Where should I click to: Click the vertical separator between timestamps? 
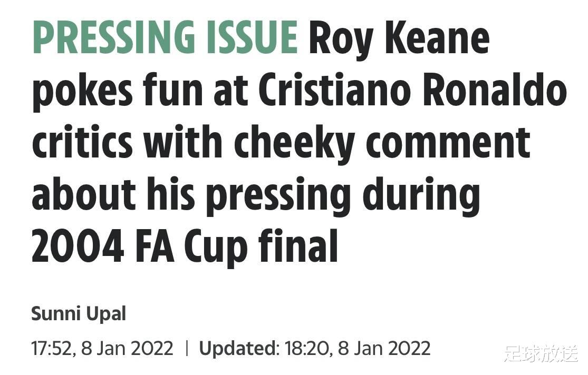[187, 348]
